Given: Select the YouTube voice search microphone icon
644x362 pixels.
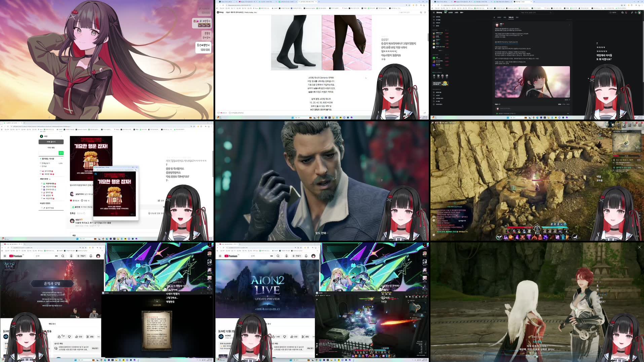Looking at the screenshot, I should click(x=287, y=256).
